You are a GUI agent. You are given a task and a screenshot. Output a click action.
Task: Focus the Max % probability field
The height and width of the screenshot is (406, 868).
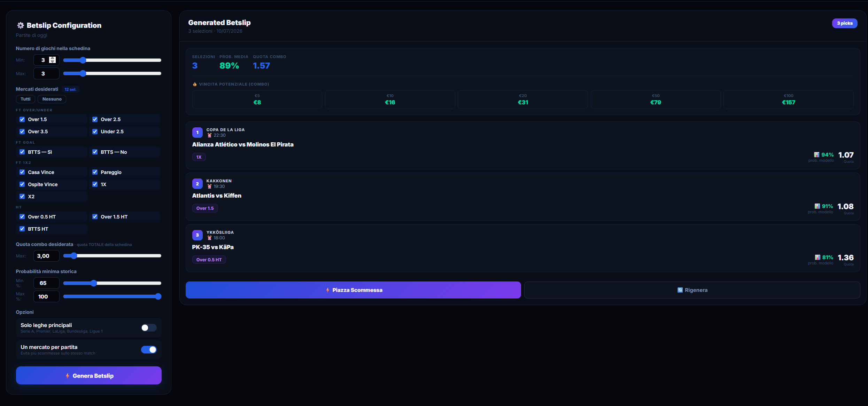[x=46, y=296]
